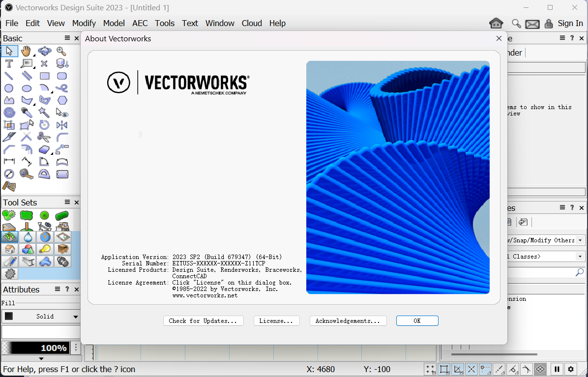Open the Cloud menu

252,23
